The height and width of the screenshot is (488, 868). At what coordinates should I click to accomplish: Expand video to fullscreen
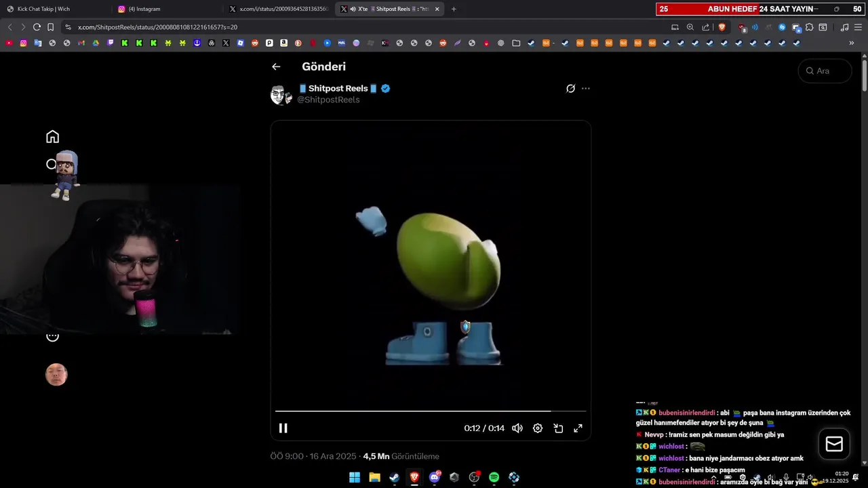coord(578,428)
